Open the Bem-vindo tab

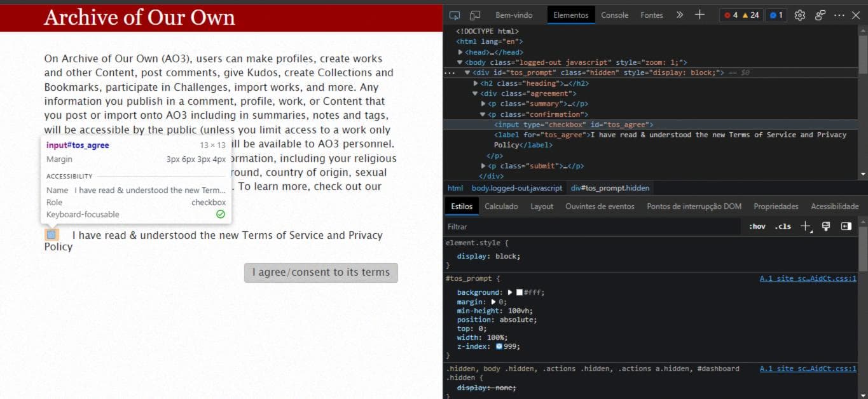click(514, 15)
